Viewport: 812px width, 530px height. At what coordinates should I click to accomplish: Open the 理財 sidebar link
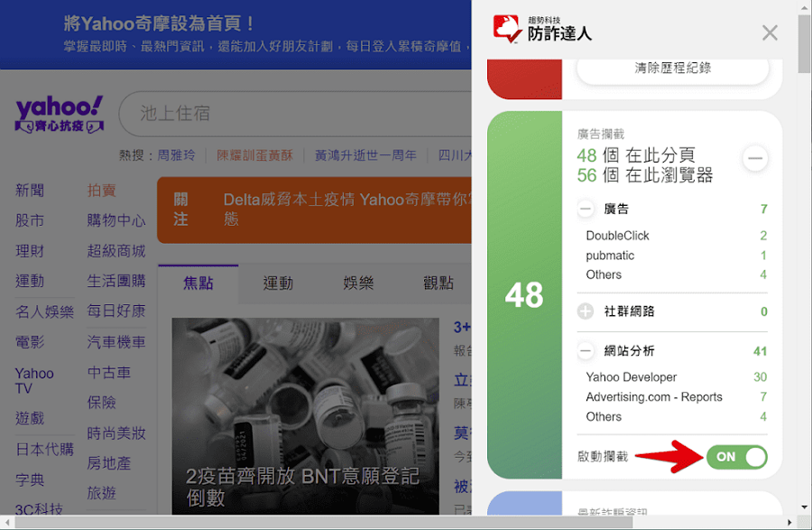(30, 251)
